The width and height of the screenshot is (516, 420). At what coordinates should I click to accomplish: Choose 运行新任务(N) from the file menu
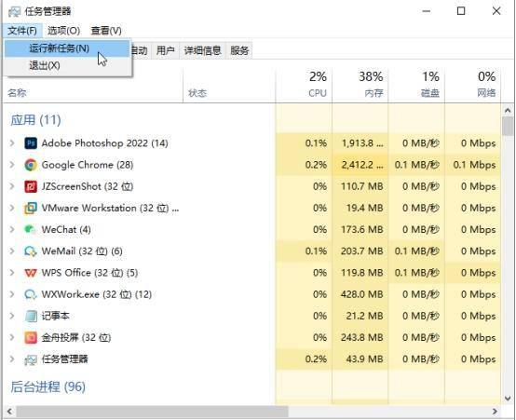click(67, 48)
